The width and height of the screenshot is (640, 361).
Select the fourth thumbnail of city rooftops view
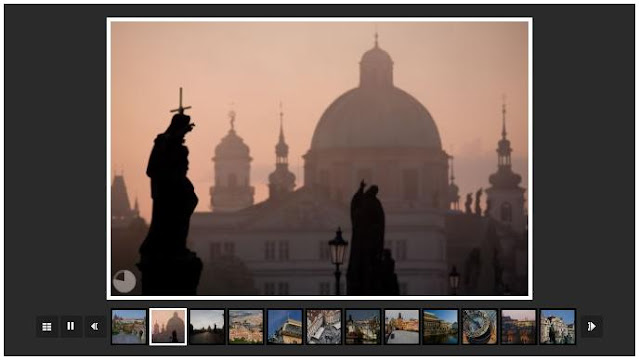coord(246,327)
